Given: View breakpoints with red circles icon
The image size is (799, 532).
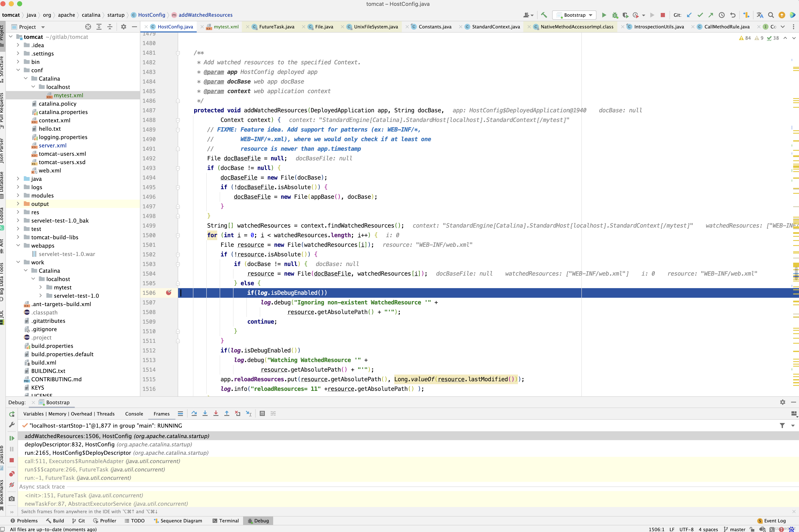Looking at the screenshot, I should [x=11, y=474].
